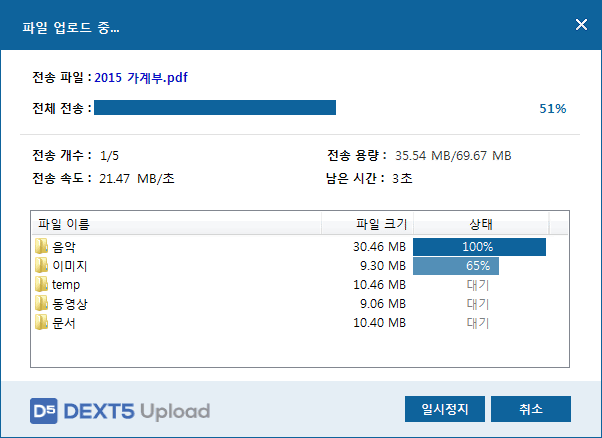Screen dimensions: 602x438
Task: Select the 문서 row name
Action: (64, 323)
